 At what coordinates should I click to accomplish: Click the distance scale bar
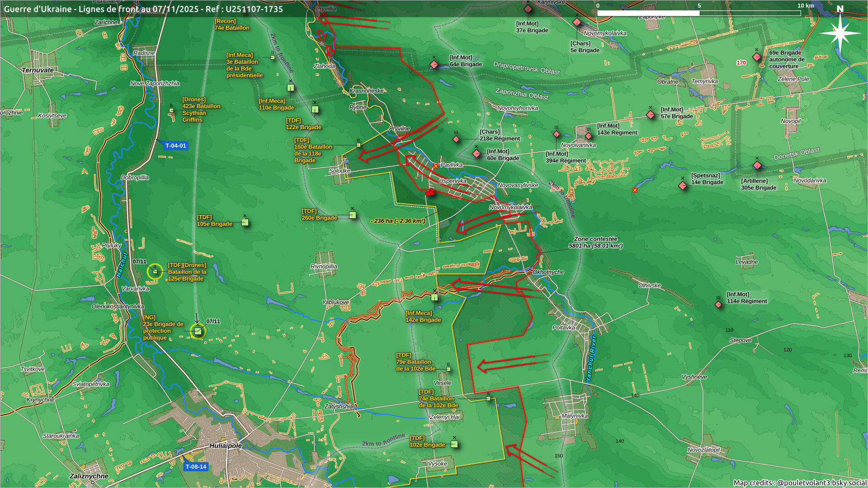(x=698, y=13)
